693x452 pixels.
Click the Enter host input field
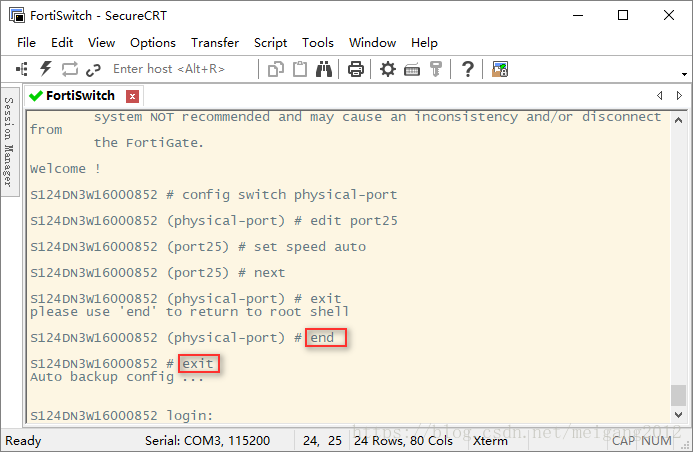click(181, 69)
